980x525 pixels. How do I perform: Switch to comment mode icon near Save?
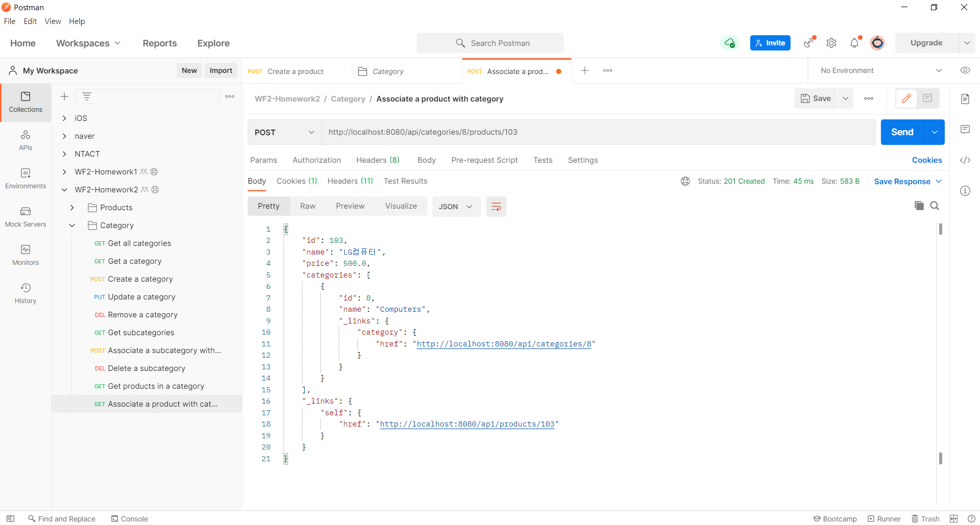(927, 98)
